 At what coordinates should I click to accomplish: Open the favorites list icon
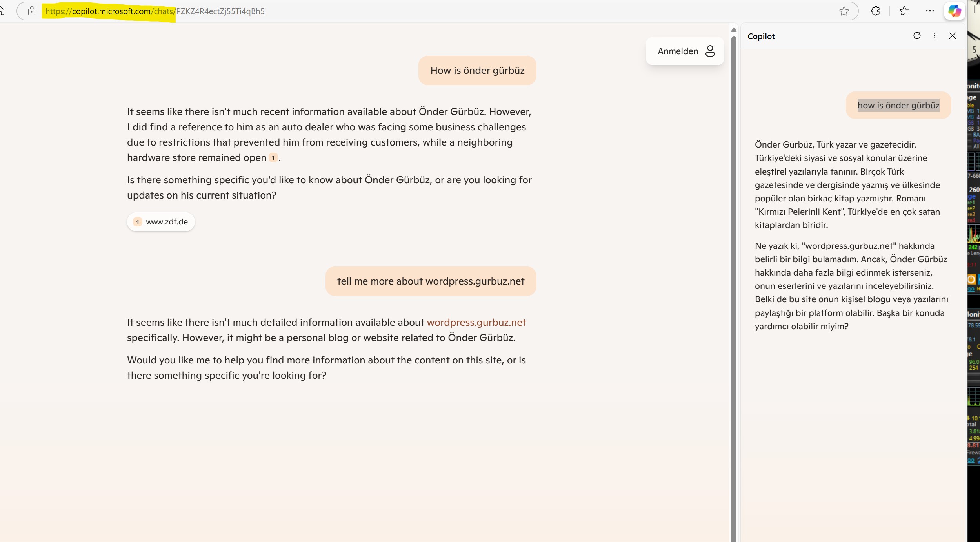click(x=904, y=11)
